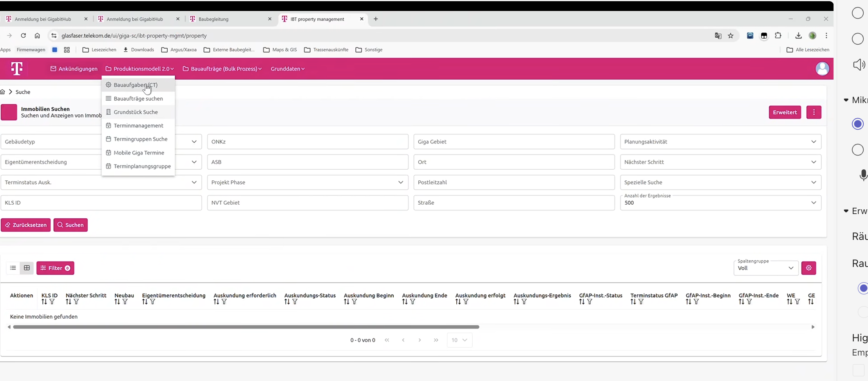Sort the Auskundung Beginn column
Screen dimensions: 868x381
(x=347, y=302)
